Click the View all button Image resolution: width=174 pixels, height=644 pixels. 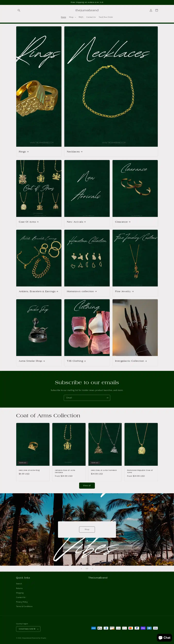point(87,486)
